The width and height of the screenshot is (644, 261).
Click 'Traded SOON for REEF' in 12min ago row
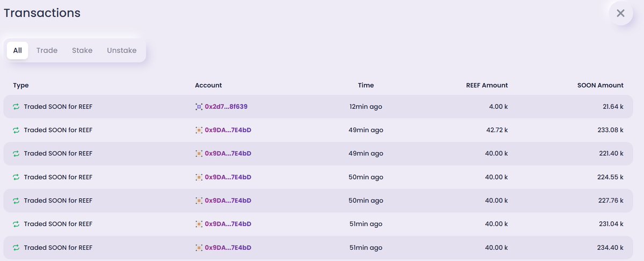(x=58, y=107)
